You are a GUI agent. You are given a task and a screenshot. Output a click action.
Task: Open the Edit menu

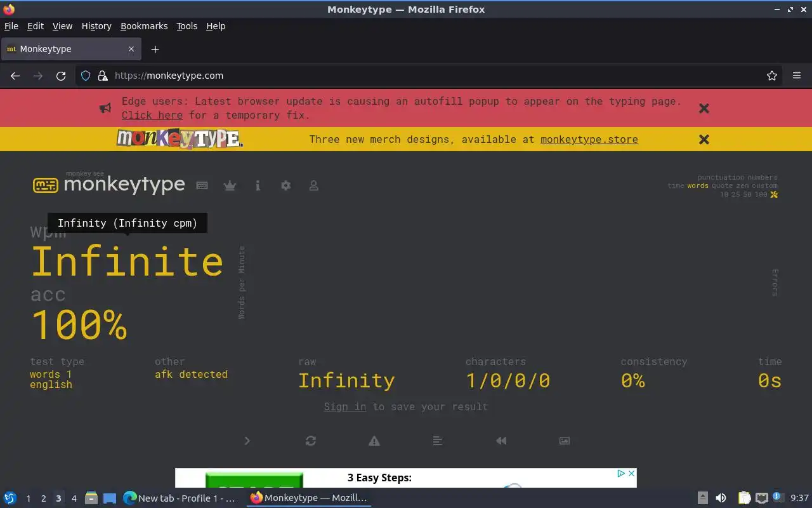(36, 26)
